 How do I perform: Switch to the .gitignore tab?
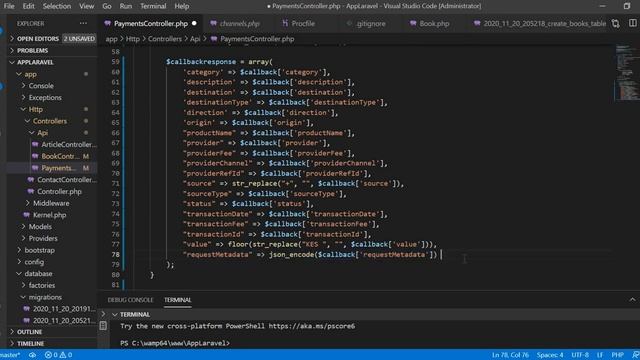(x=371, y=24)
